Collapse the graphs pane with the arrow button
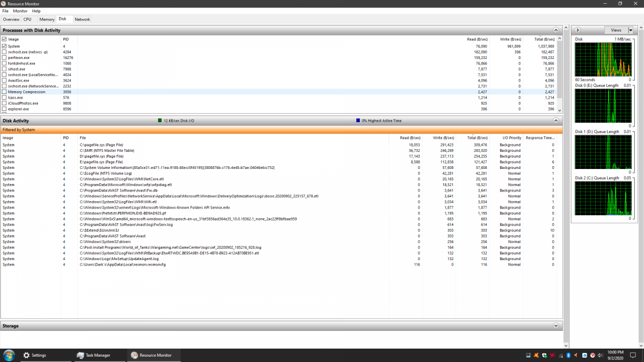 578,30
